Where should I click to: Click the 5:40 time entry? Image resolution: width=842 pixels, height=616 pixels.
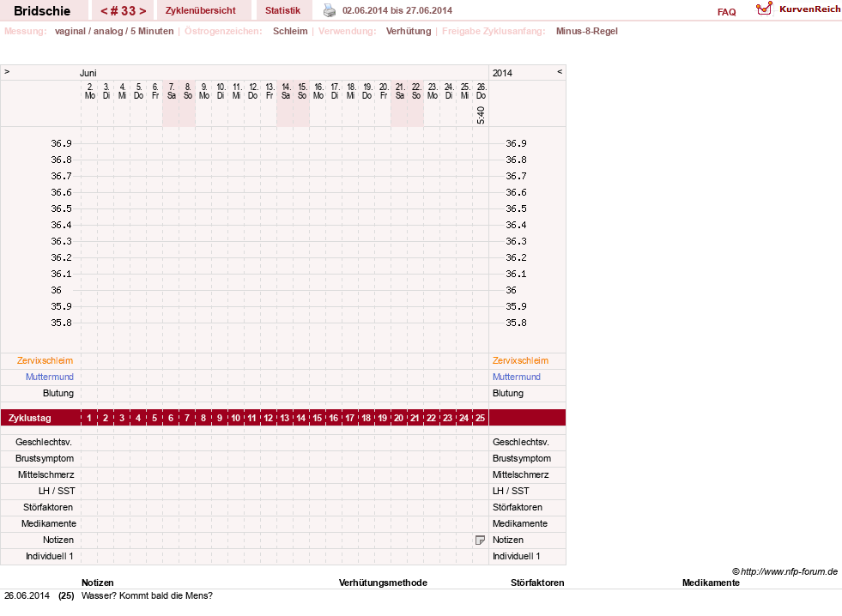click(x=481, y=115)
